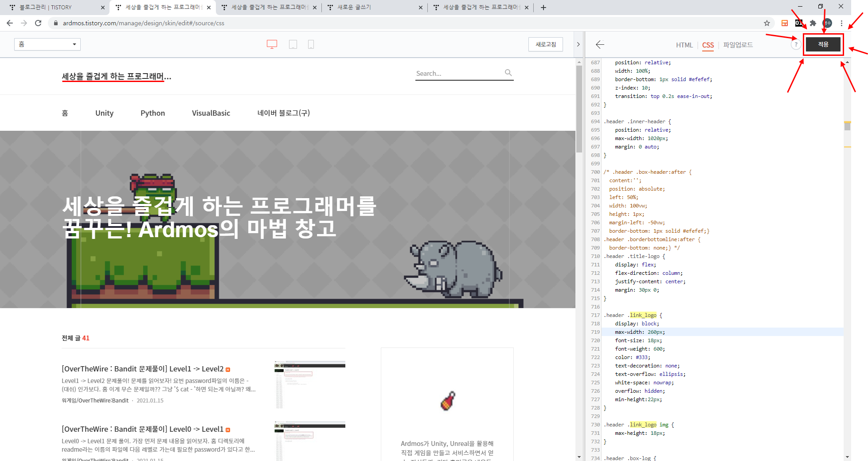Open the Unity menu in blog preview
Screen dimensions: 868x461
pyautogui.click(x=105, y=113)
